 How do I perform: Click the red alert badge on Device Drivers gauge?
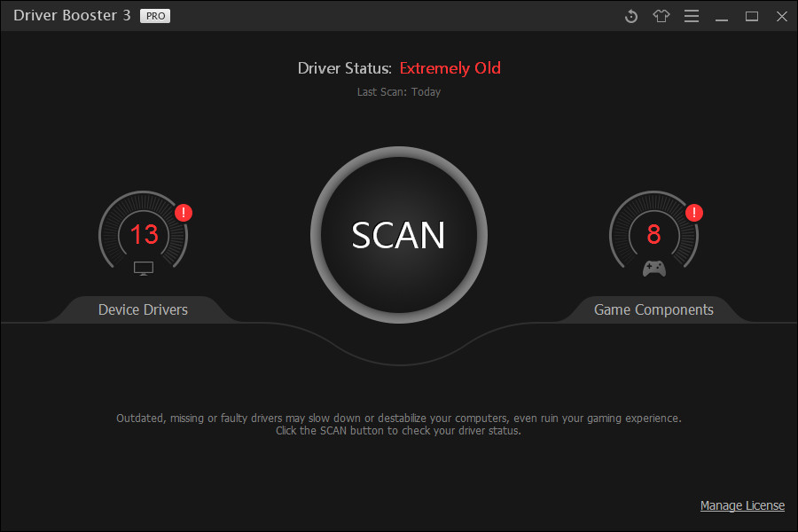(183, 213)
